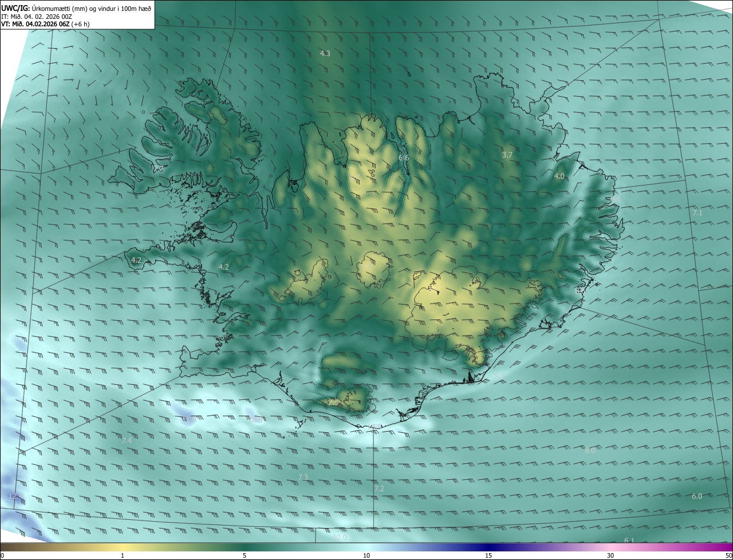
Task: Click the 6.1 value label near the bottom edge
Action: pos(629,540)
